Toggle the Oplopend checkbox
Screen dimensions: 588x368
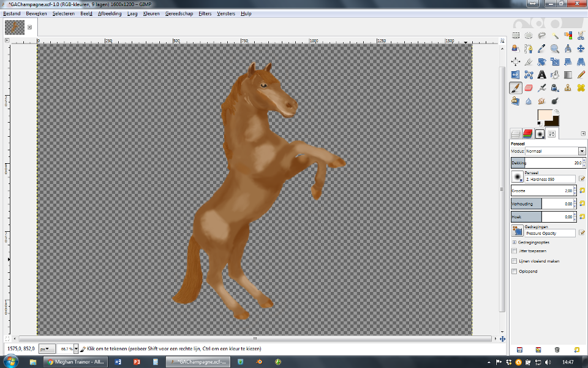[x=514, y=271]
